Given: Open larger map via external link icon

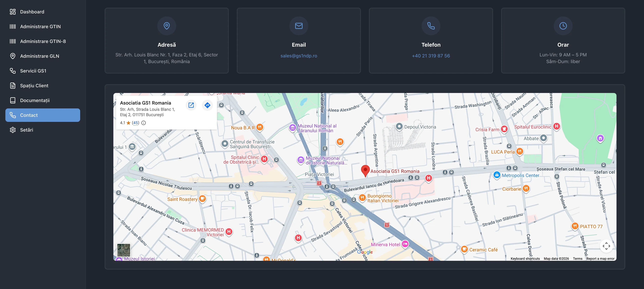Looking at the screenshot, I should click(191, 105).
